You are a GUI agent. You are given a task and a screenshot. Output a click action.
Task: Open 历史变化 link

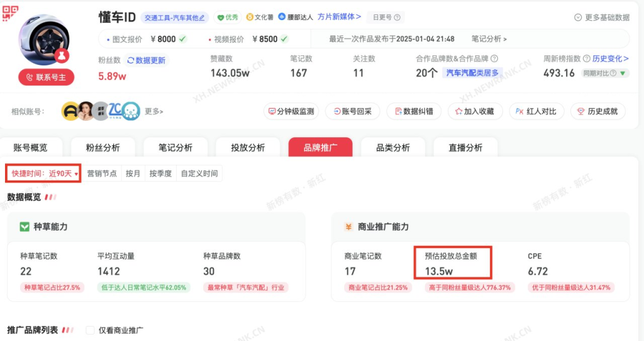[610, 59]
